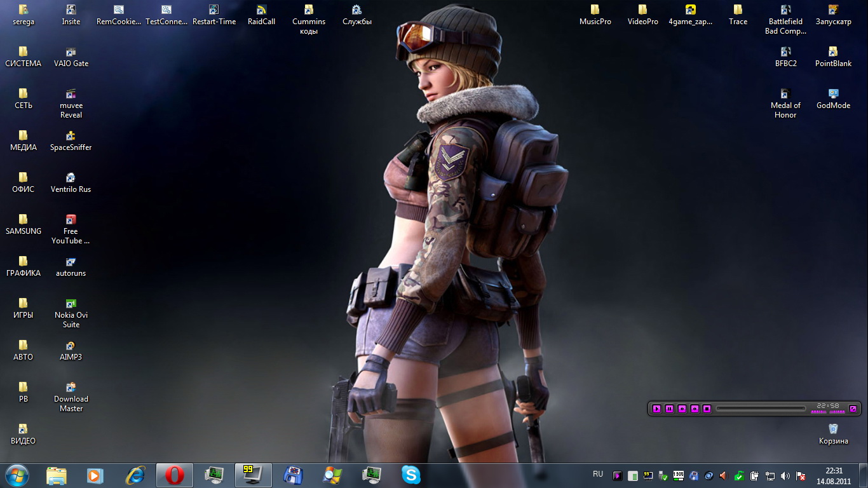The height and width of the screenshot is (488, 868).
Task: Select the Cummins коды shortcut
Action: click(309, 20)
